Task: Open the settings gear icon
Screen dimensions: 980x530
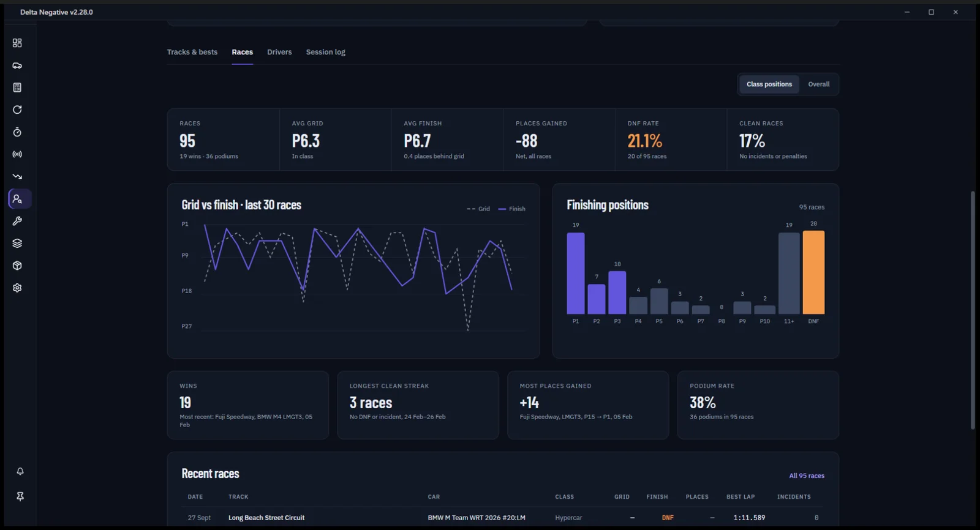Action: [17, 288]
